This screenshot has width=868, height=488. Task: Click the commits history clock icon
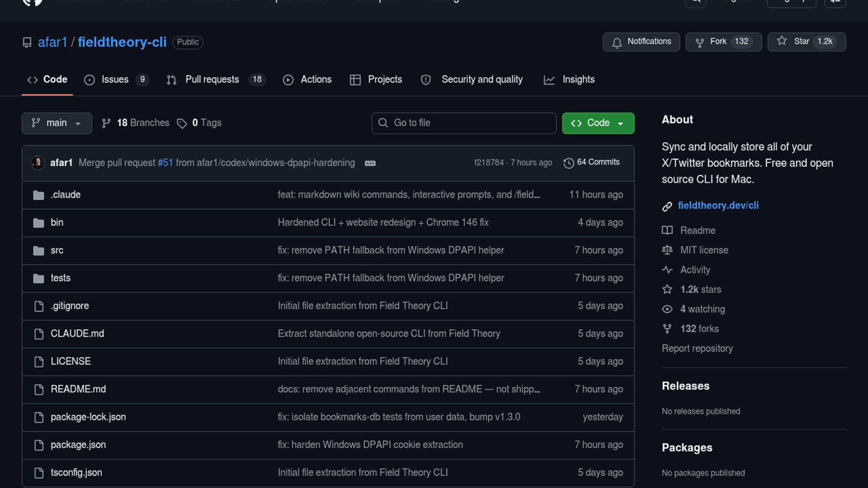pyautogui.click(x=568, y=163)
